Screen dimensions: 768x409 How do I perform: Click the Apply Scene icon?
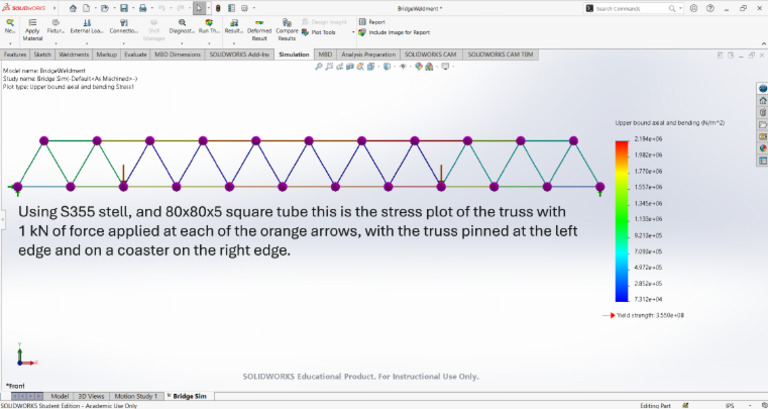[x=429, y=67]
